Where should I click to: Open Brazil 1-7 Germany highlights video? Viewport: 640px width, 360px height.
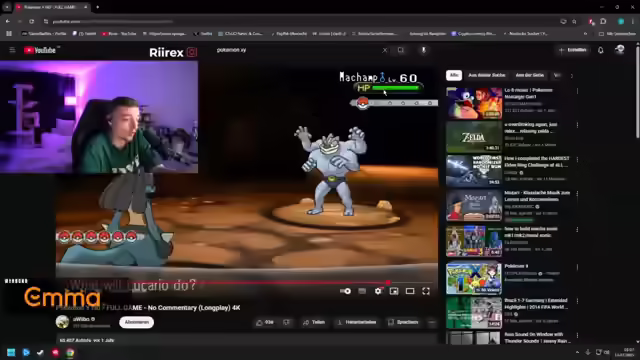[474, 313]
